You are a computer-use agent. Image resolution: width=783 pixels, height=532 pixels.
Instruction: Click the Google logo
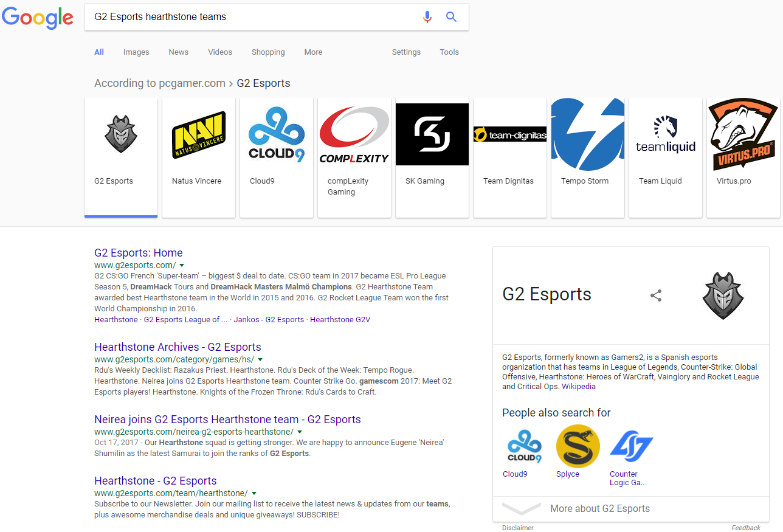pos(38,18)
